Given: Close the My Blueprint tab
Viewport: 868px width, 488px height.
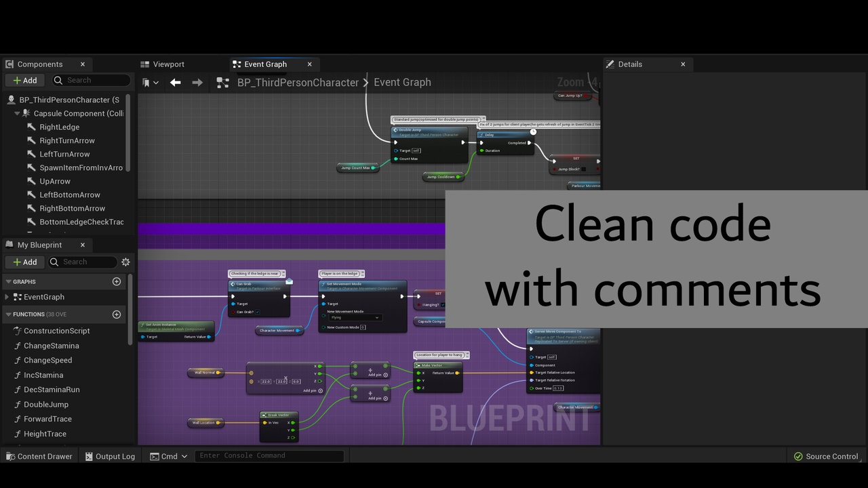Looking at the screenshot, I should click(83, 245).
